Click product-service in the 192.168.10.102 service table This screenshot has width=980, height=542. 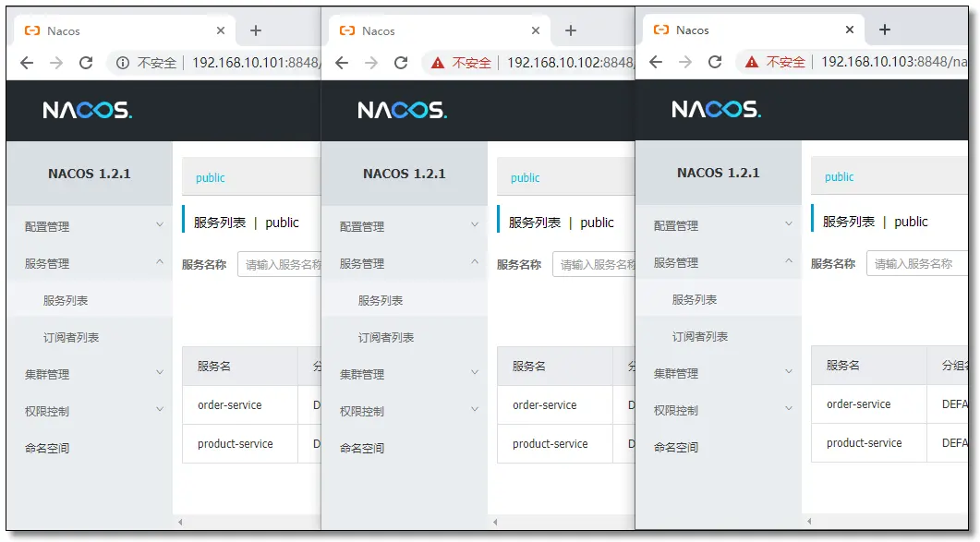[550, 444]
